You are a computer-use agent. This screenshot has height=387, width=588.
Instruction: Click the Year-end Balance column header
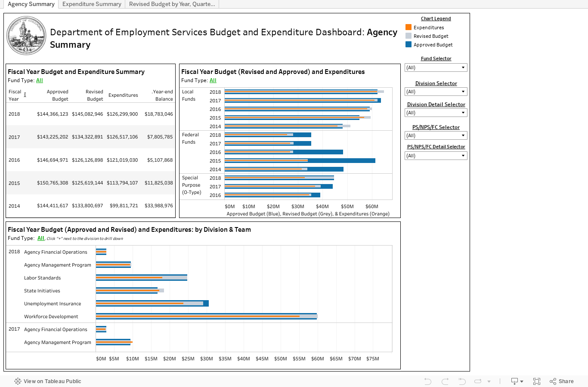(x=162, y=95)
